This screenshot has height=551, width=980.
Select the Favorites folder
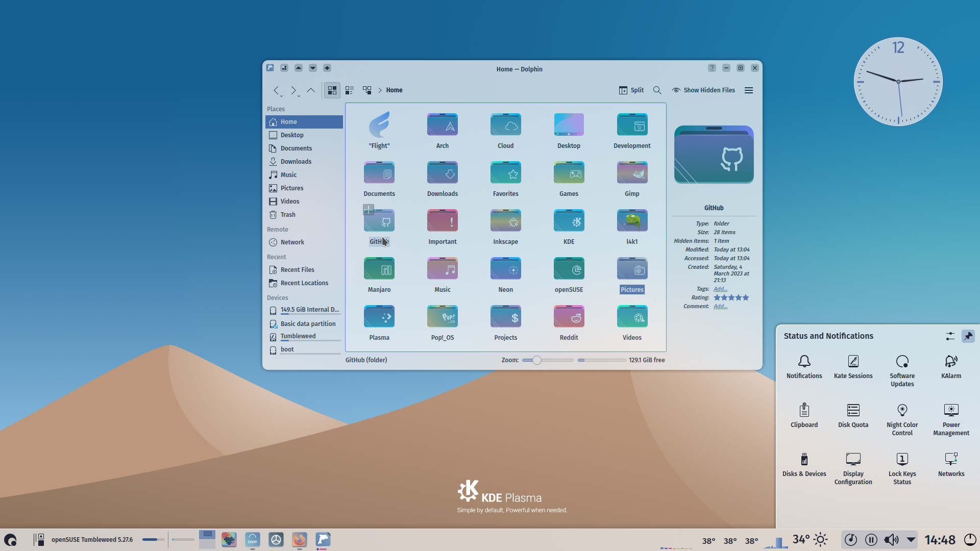point(506,179)
